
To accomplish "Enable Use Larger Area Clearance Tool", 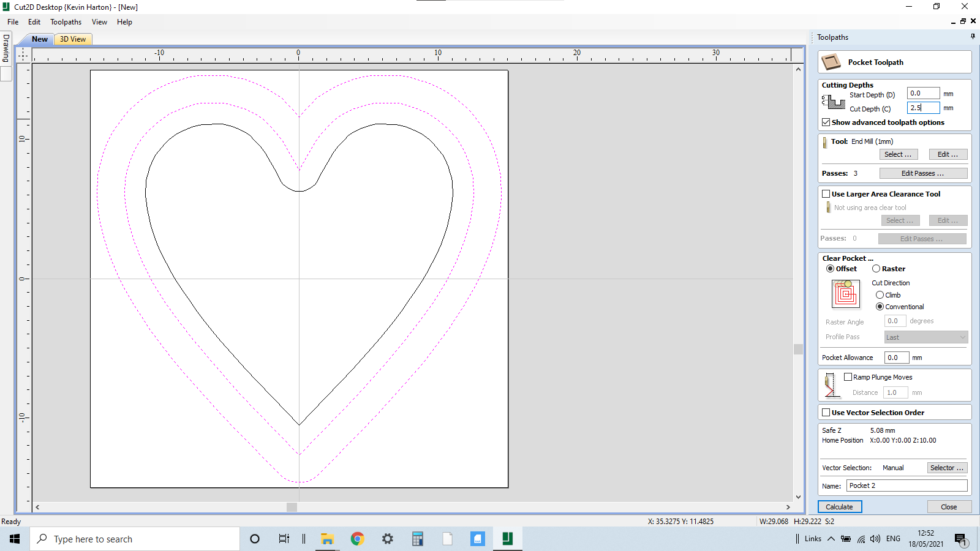I will pyautogui.click(x=826, y=194).
